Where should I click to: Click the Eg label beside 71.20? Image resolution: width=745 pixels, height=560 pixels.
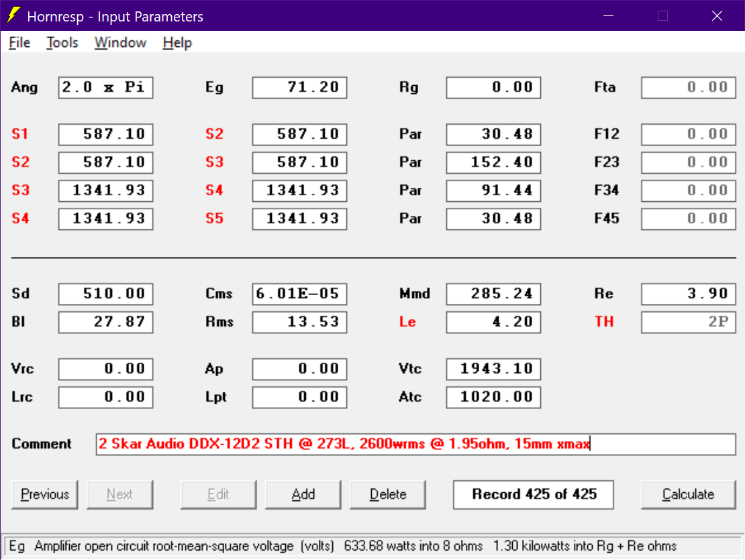[x=214, y=88]
